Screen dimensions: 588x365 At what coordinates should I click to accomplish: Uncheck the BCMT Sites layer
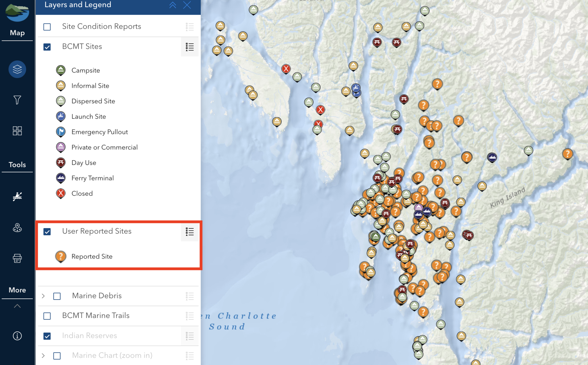coord(47,47)
